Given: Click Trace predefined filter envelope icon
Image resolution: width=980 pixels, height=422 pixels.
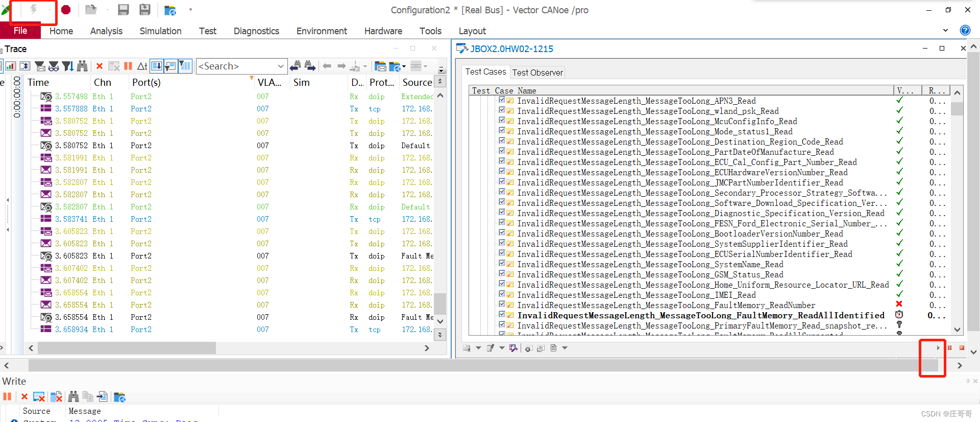Looking at the screenshot, I should click(x=40, y=66).
